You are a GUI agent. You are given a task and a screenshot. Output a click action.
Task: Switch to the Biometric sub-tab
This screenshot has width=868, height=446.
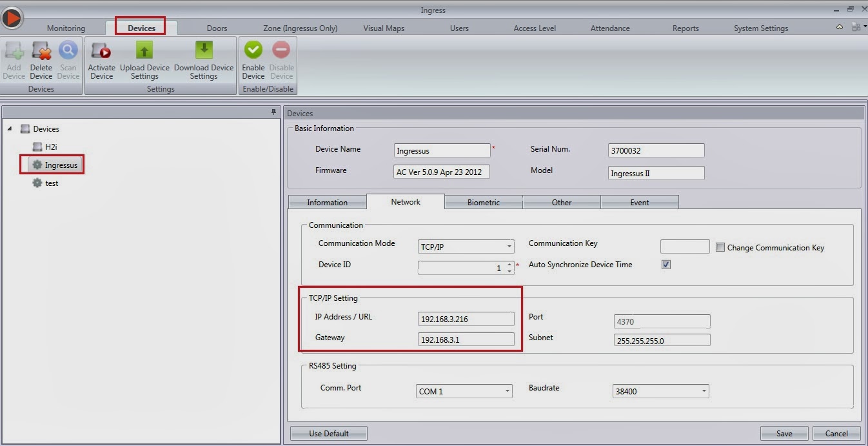click(x=484, y=203)
